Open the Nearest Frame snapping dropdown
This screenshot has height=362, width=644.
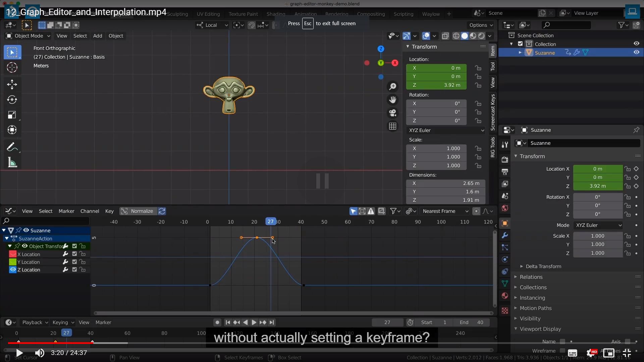(x=445, y=211)
